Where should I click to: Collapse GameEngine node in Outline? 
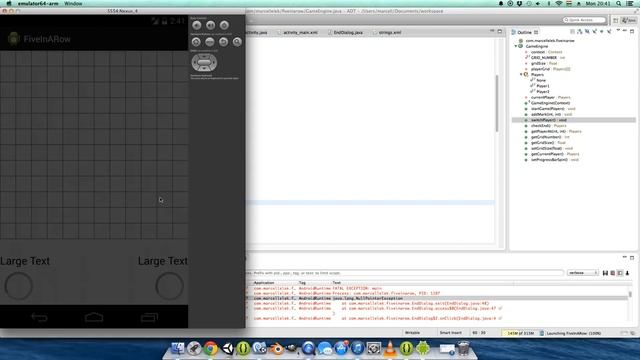[516, 47]
